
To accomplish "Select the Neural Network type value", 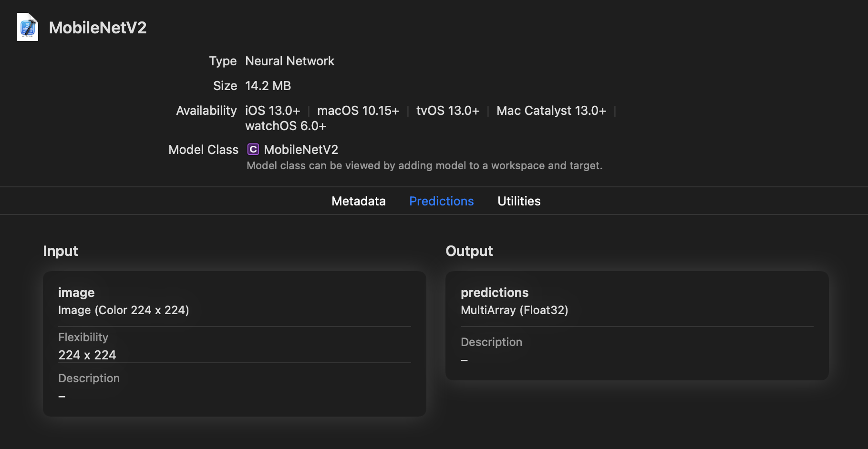I will [x=290, y=61].
